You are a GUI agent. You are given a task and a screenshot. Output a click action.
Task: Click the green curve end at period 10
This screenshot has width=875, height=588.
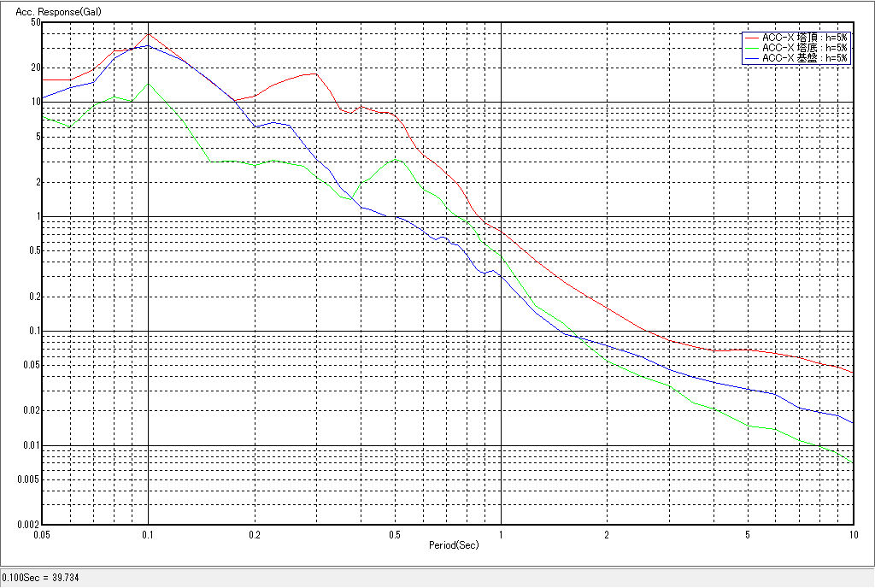click(x=852, y=462)
